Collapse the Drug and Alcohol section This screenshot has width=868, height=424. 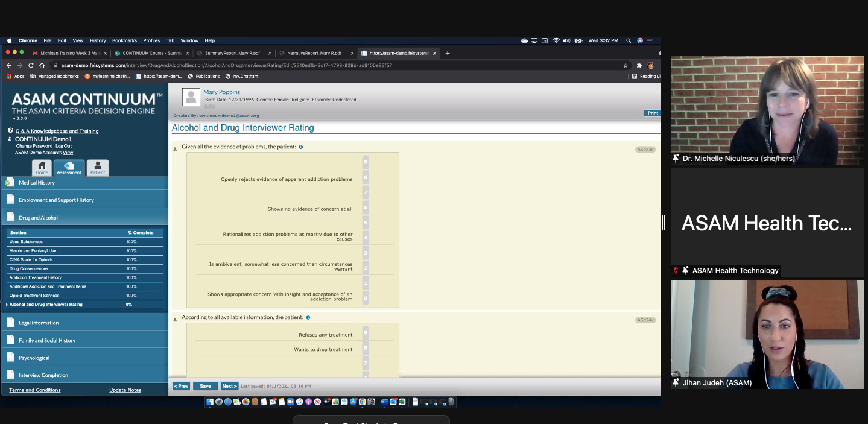84,217
